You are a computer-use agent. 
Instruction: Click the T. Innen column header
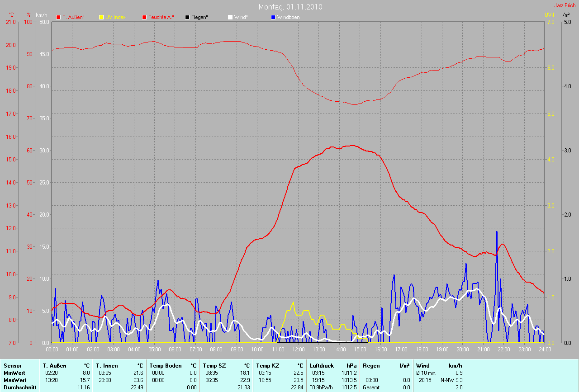[107, 365]
